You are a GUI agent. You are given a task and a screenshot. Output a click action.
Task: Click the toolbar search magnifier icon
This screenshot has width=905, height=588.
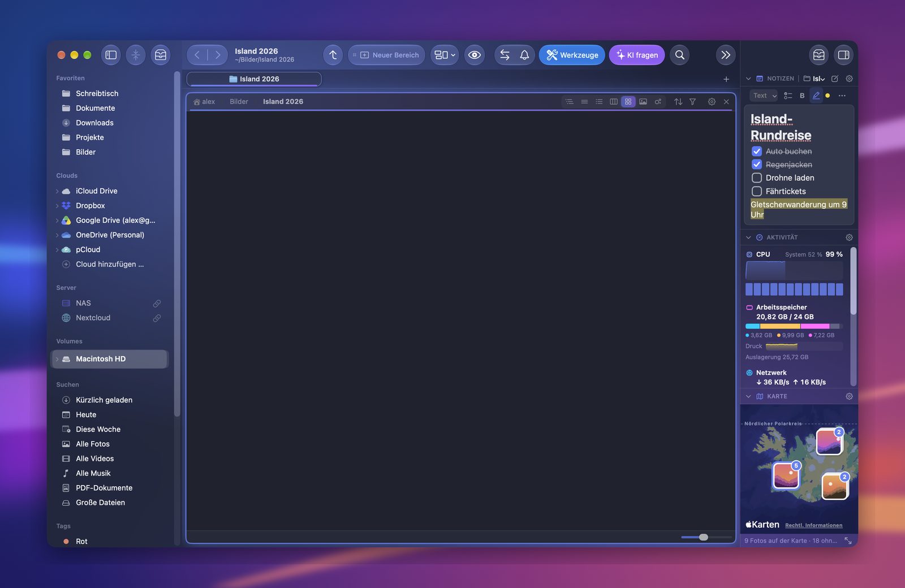point(680,55)
